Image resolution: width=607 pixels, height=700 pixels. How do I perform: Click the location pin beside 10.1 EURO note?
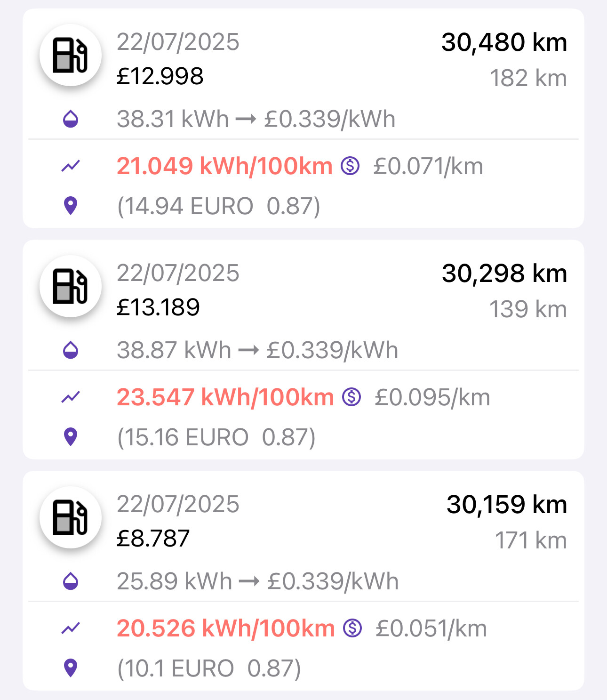click(x=71, y=668)
